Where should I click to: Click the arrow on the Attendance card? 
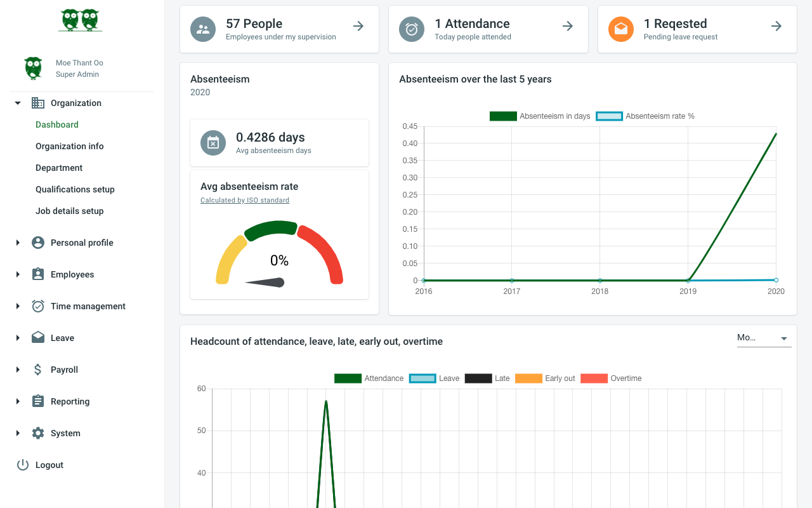coord(568,26)
